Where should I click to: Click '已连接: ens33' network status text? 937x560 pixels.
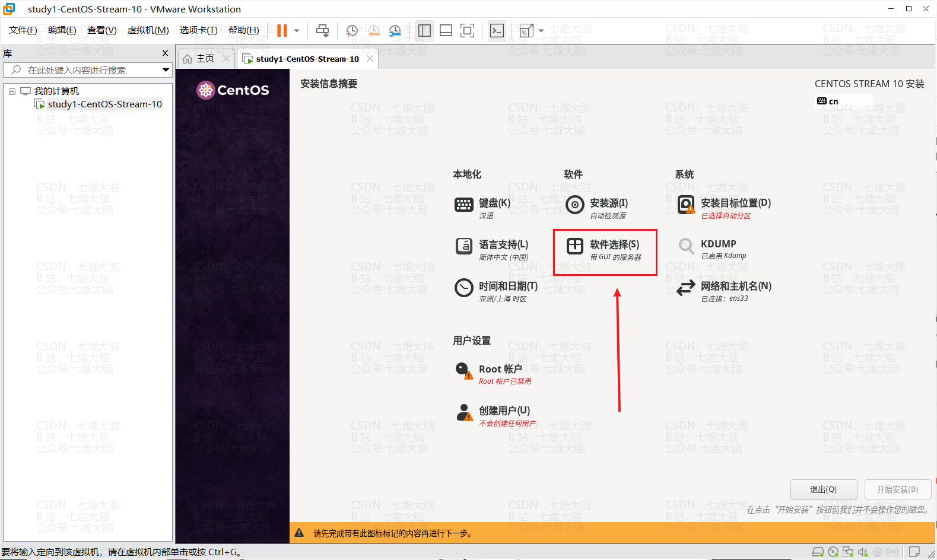point(725,298)
